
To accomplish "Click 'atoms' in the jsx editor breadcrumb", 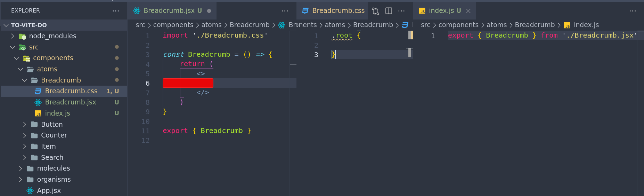I will click(211, 25).
